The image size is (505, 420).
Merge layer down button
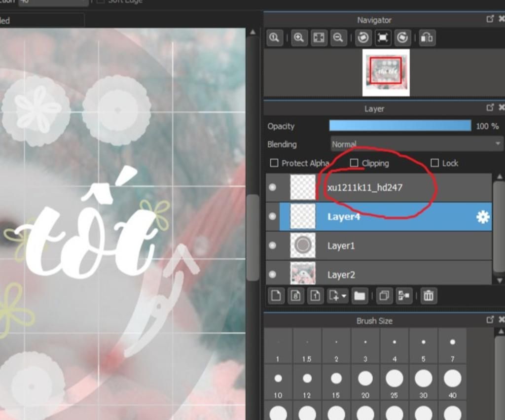pos(403,295)
